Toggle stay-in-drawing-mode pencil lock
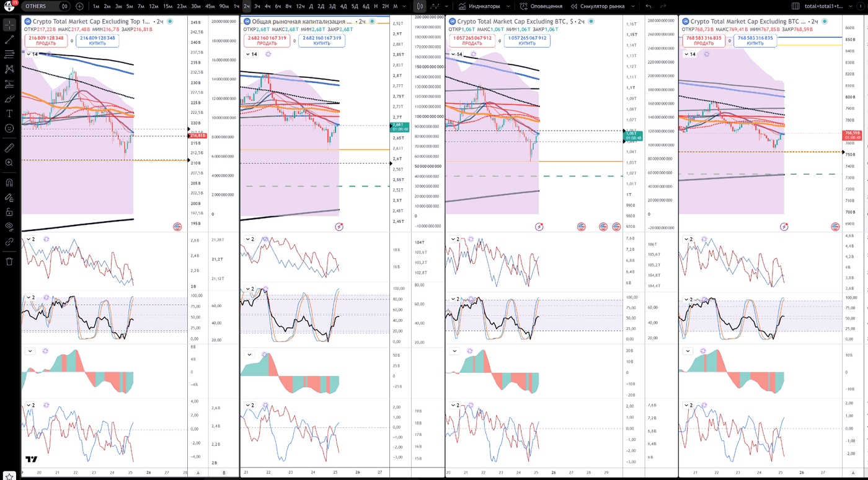 (9, 198)
